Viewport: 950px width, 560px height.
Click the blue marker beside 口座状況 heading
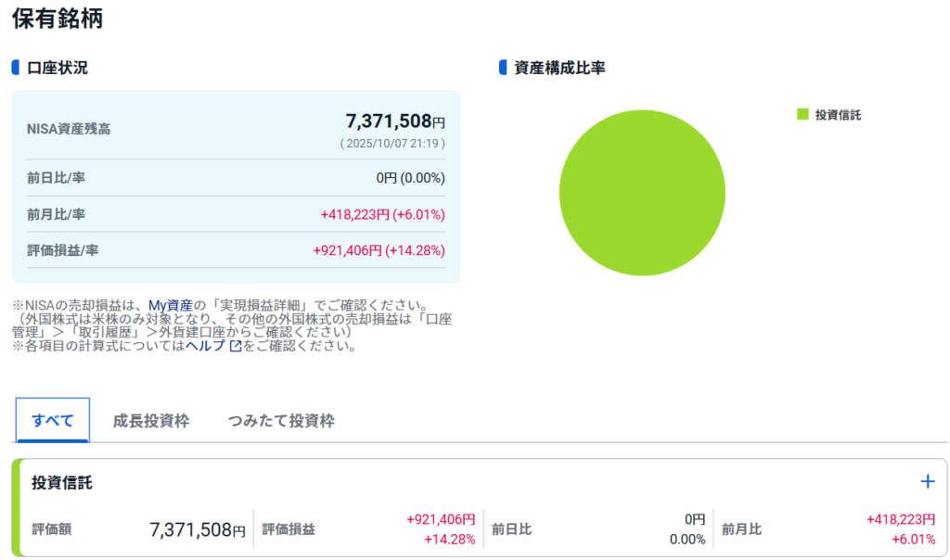16,68
